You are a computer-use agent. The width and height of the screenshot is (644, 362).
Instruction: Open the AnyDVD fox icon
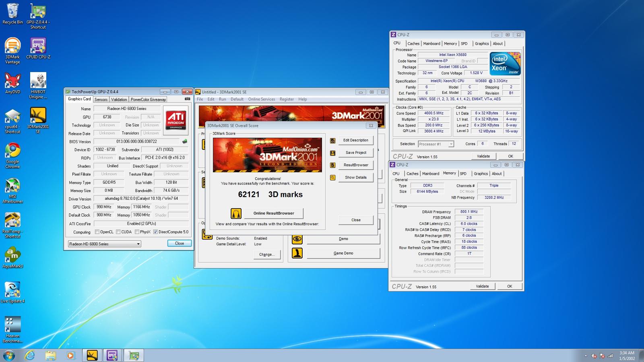click(x=12, y=83)
